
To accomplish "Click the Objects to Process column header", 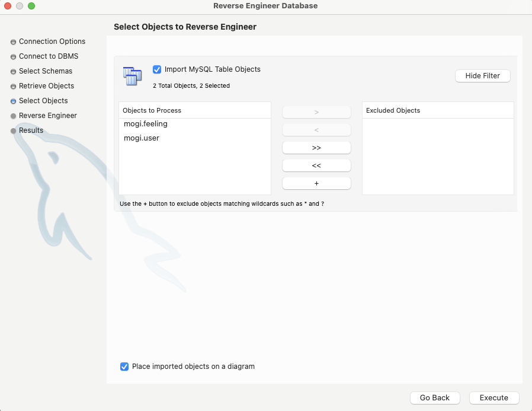I will [195, 110].
